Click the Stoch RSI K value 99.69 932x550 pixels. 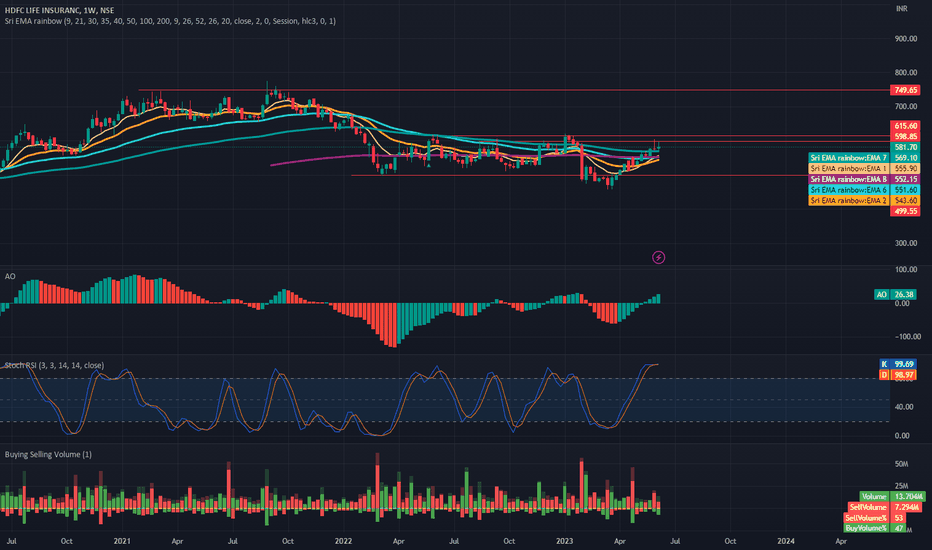898,364
